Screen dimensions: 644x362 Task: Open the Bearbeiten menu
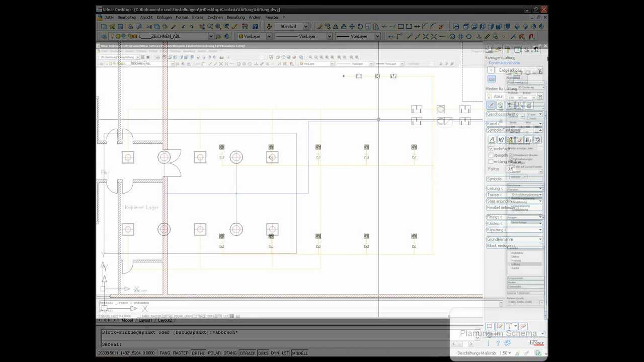(127, 18)
